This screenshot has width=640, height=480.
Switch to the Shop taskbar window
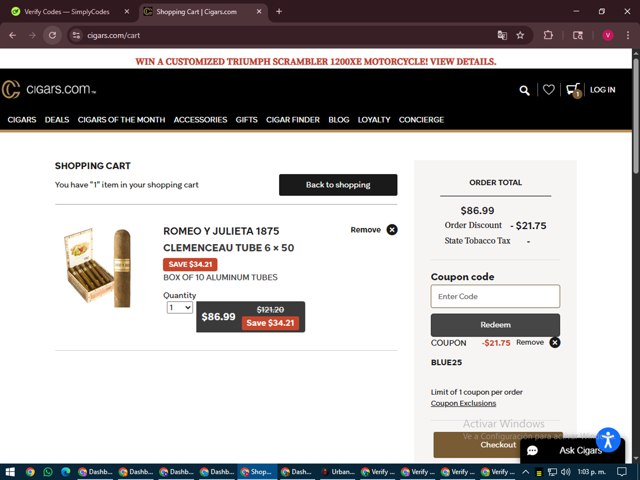pyautogui.click(x=257, y=472)
